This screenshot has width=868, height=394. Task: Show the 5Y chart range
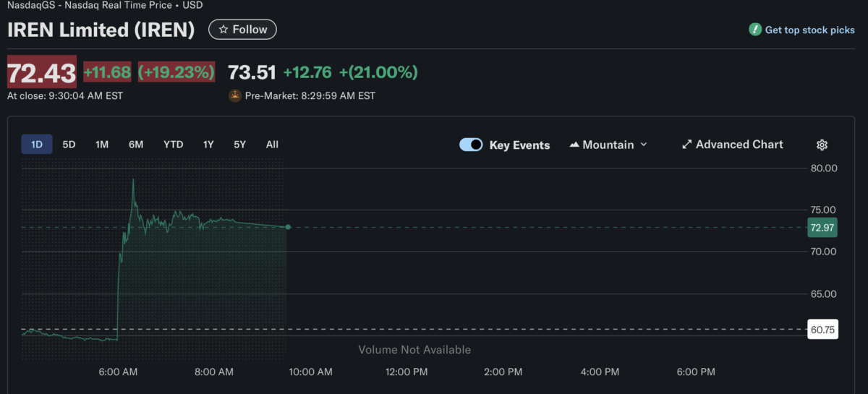(x=240, y=145)
